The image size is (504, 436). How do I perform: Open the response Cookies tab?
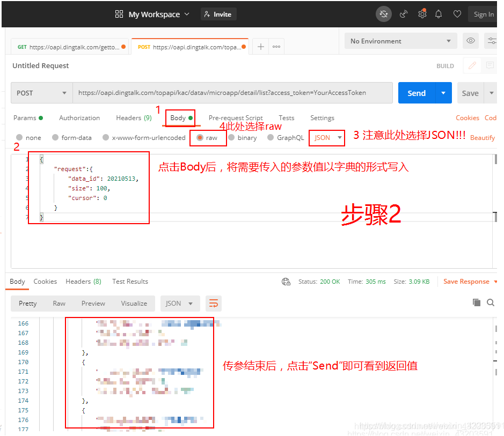[x=45, y=282]
